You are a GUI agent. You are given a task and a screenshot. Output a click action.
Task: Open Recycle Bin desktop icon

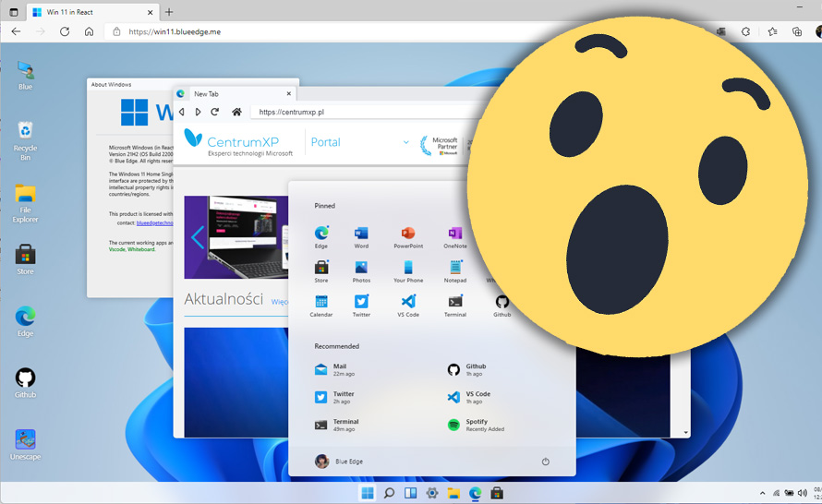click(x=25, y=140)
